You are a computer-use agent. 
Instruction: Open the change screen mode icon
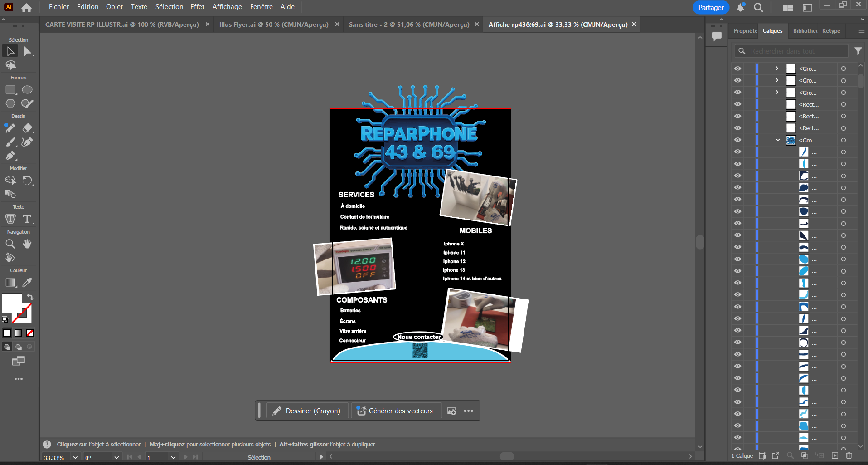(19, 361)
